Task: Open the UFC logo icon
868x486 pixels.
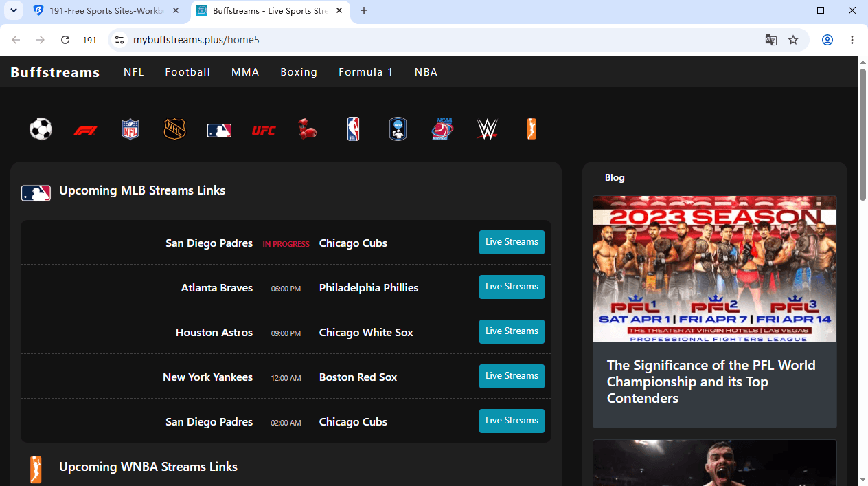Action: tap(264, 130)
